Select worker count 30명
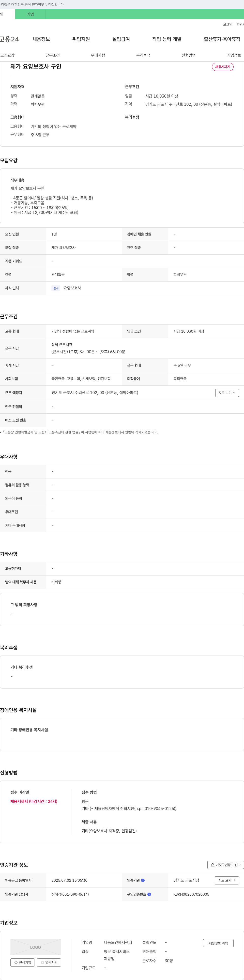 click(x=169, y=961)
